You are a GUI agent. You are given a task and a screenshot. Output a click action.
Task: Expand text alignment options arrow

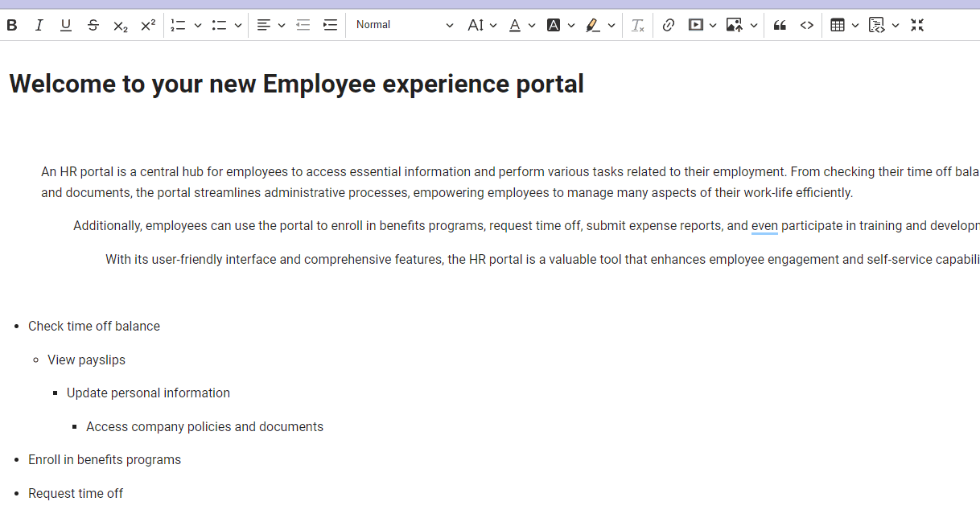[x=282, y=25]
